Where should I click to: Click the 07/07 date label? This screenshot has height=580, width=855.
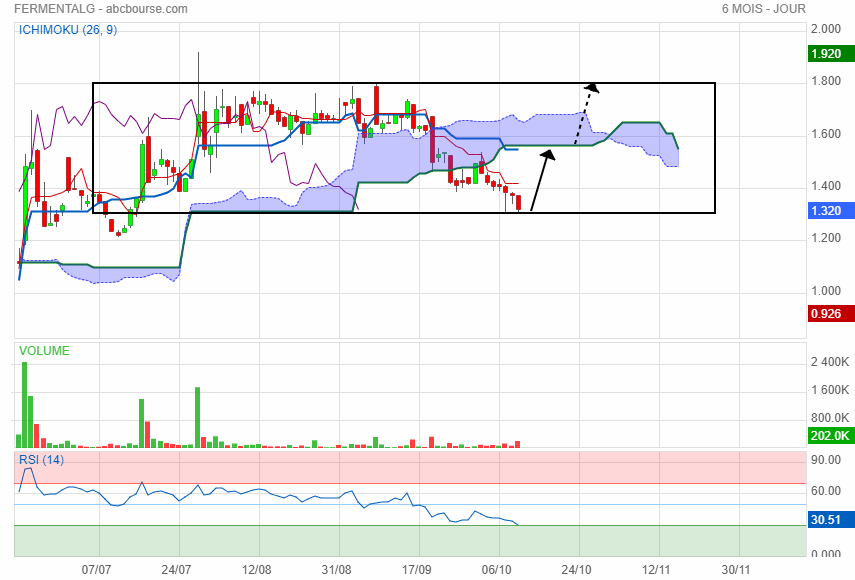coord(97,570)
